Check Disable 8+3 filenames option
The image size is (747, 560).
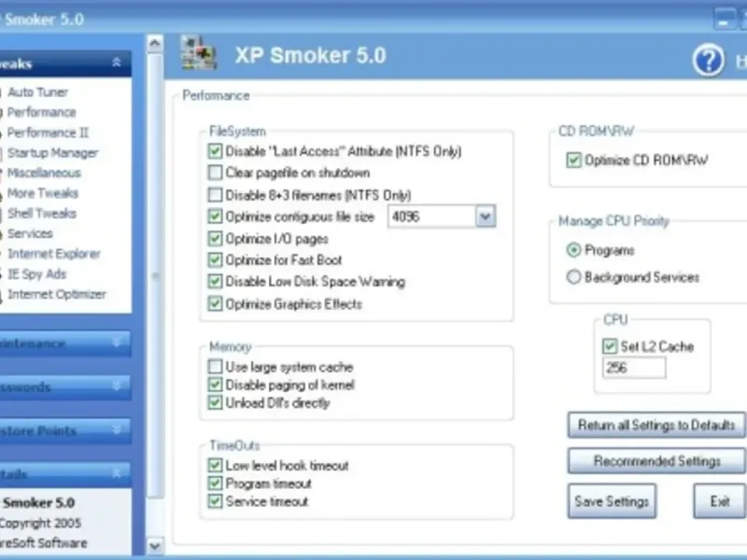(x=215, y=195)
